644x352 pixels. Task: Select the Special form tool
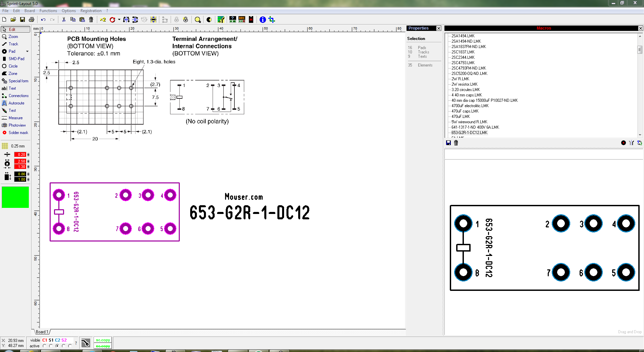point(15,81)
